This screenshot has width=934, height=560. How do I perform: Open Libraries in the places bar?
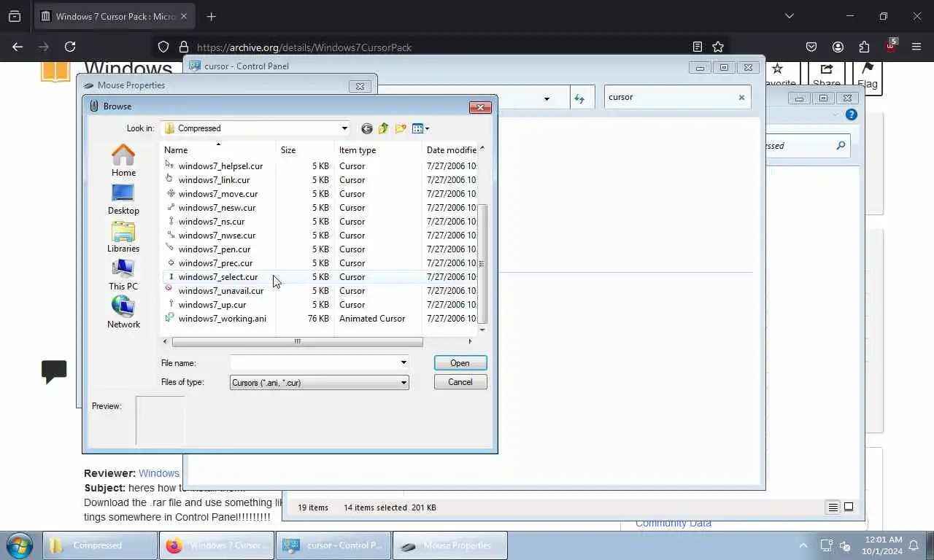point(123,236)
